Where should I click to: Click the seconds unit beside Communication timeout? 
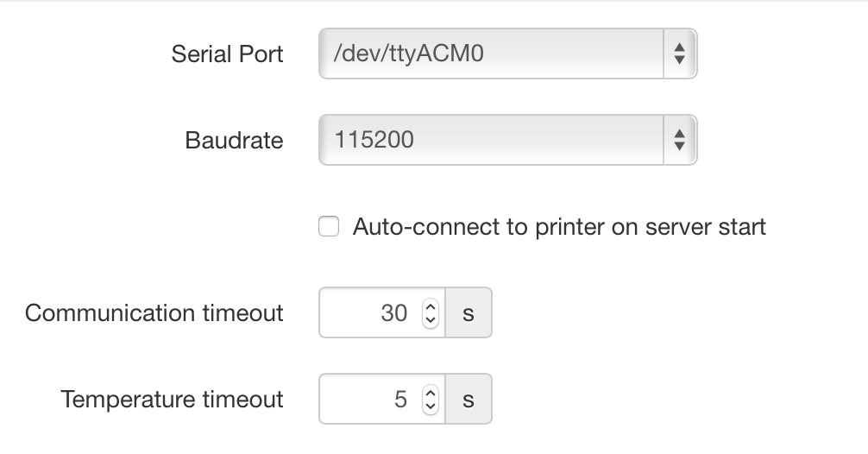469,313
